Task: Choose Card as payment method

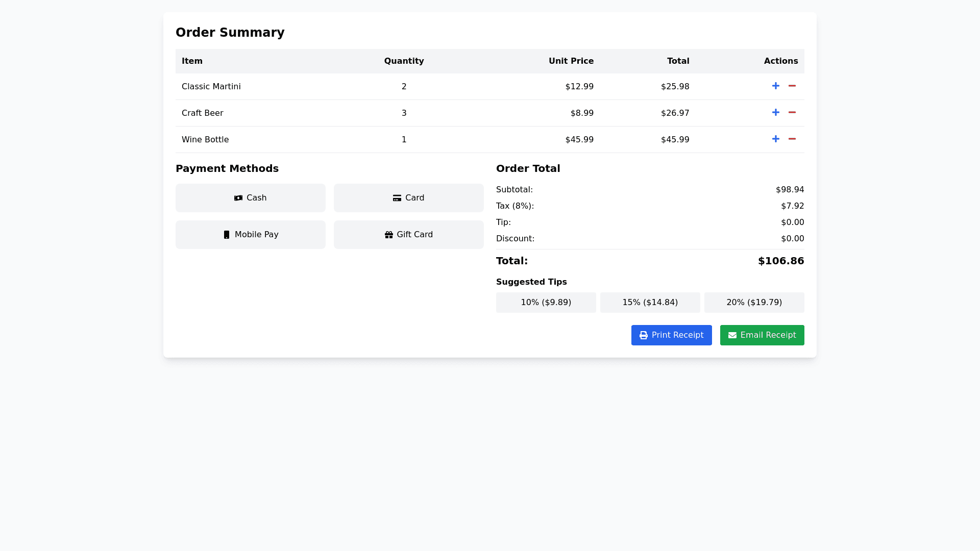Action: [408, 198]
